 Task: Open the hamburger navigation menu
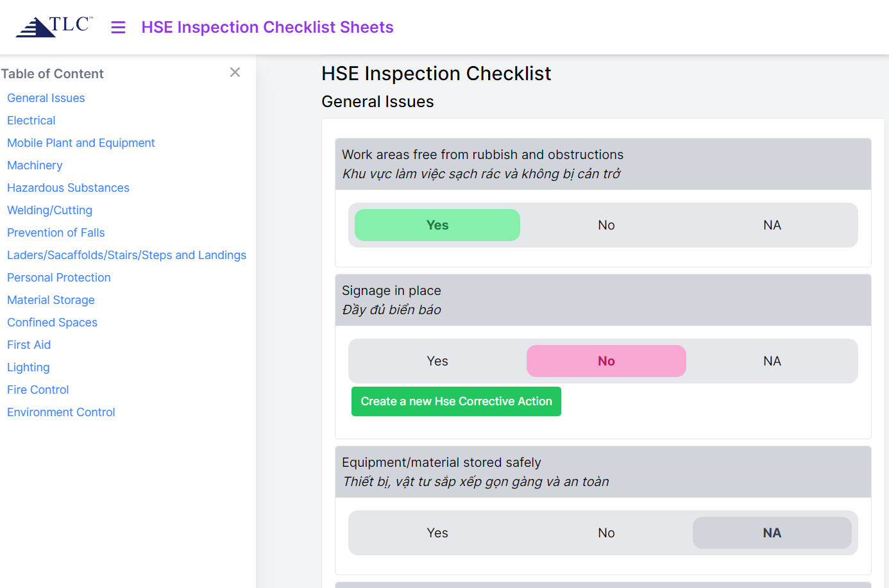pos(118,27)
